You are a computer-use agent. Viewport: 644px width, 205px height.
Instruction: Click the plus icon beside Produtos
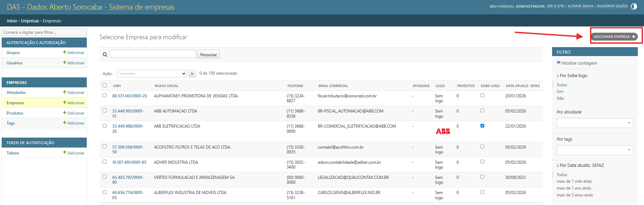click(65, 113)
